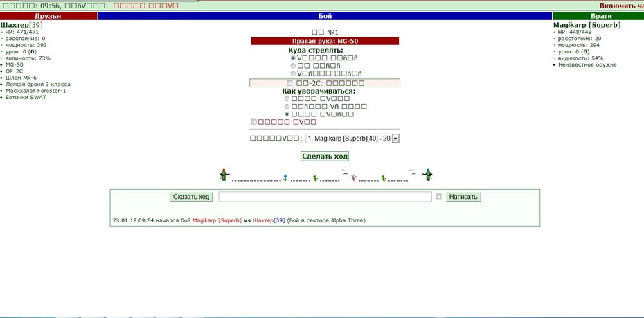Image resolution: width=644 pixels, height=318 pixels.
Task: Click the Ботинки SWAT entry
Action: pyautogui.click(x=26, y=98)
